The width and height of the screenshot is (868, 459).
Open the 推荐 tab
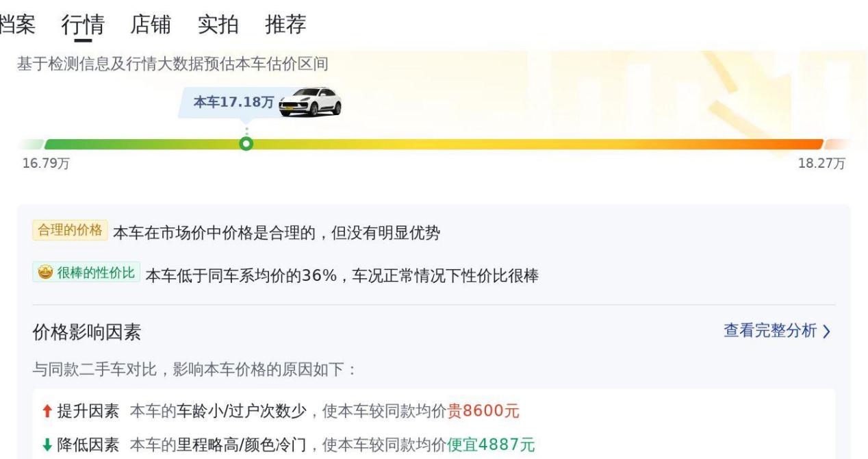point(285,25)
